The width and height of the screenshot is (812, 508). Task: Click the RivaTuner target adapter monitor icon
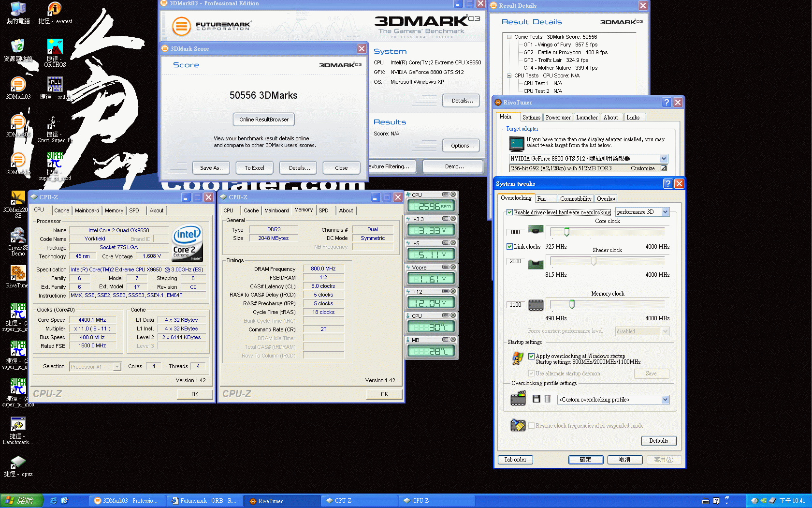pyautogui.click(x=517, y=144)
